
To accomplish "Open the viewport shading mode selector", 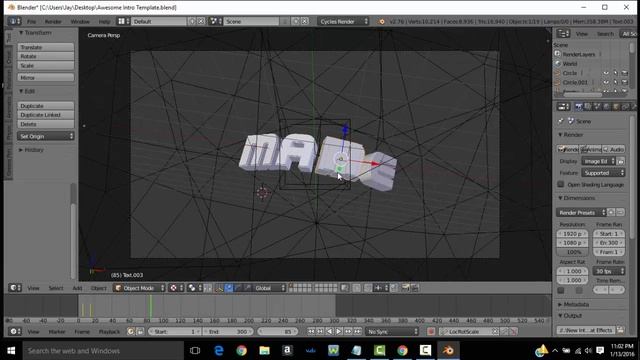I will [176, 288].
